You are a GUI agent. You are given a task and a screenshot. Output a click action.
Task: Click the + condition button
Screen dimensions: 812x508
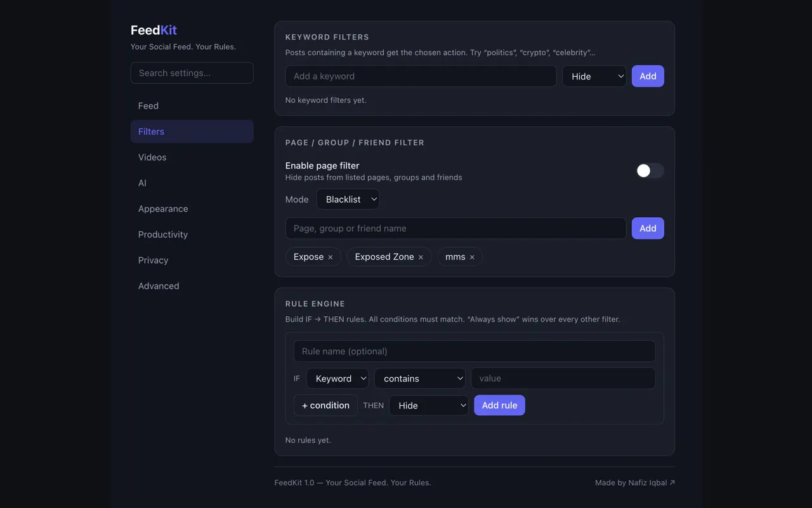click(x=325, y=406)
